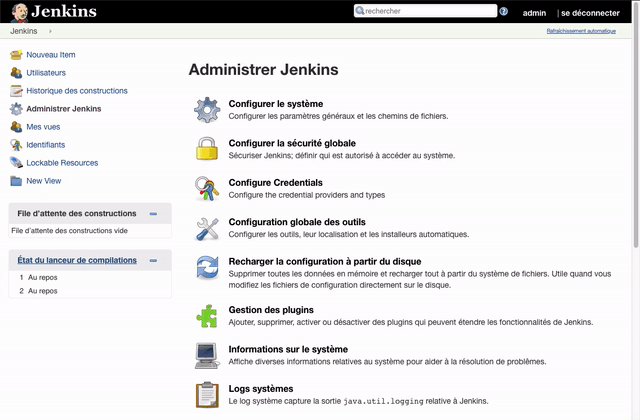
Task: Click the magnifier icon in search box
Action: pyautogui.click(x=360, y=11)
